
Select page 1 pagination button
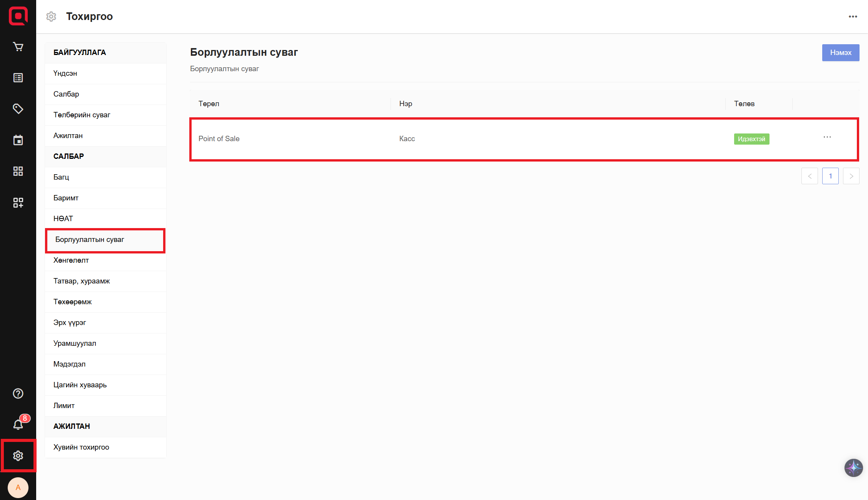click(830, 176)
